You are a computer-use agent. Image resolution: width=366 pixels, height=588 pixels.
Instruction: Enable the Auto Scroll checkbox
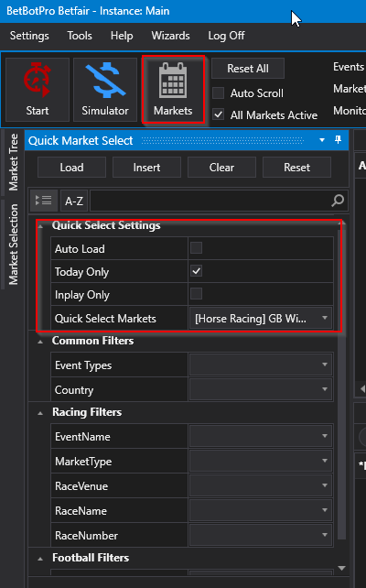click(x=219, y=93)
